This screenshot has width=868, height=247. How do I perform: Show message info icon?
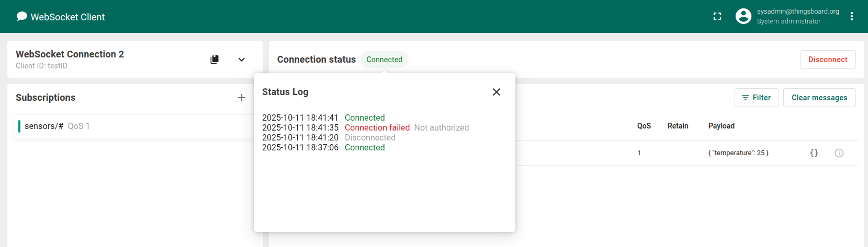(x=839, y=153)
